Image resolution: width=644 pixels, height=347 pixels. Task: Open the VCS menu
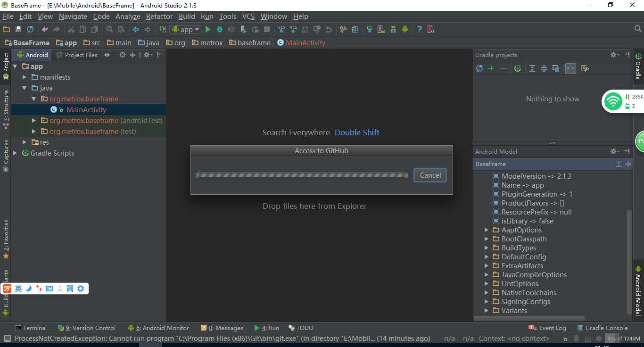coord(248,16)
